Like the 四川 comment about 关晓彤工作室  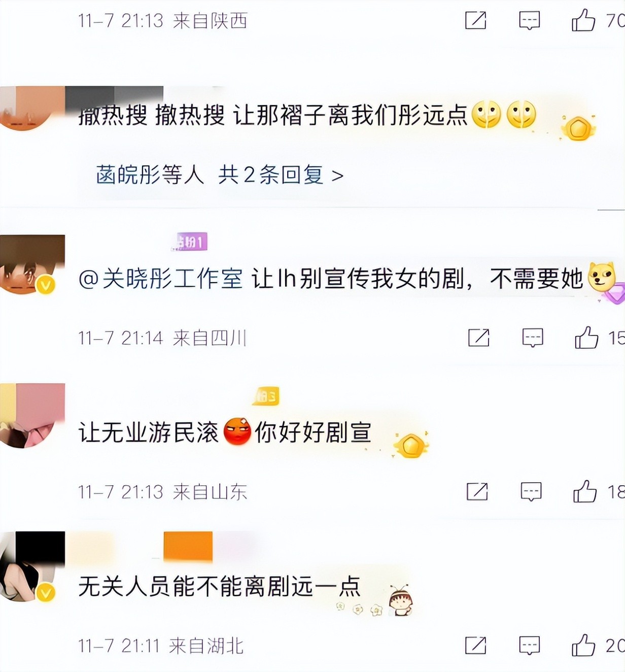586,338
